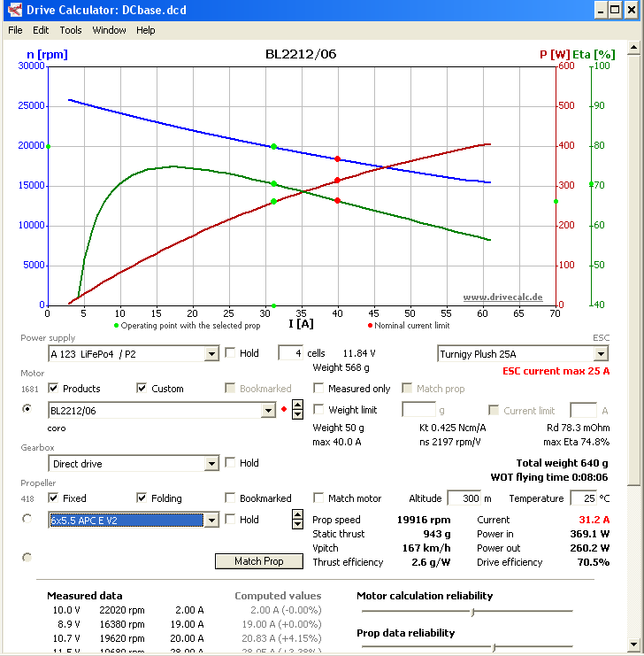This screenshot has width=644, height=656.
Task: Click the propeller list up spinner arrow
Action: [x=297, y=515]
